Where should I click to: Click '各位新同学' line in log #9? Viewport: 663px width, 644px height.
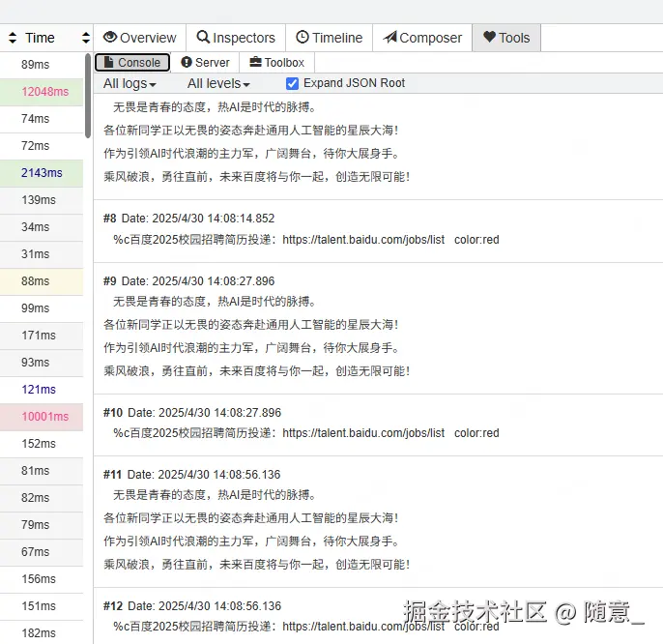(x=250, y=325)
